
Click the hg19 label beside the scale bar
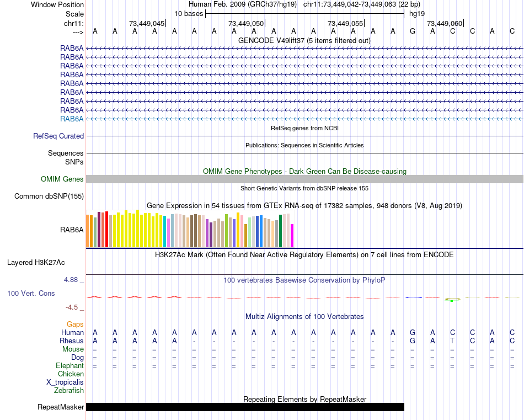click(417, 14)
